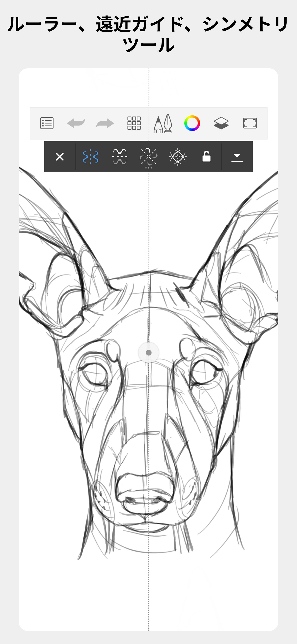Toggle the symmetry center crosshair option

(178, 157)
